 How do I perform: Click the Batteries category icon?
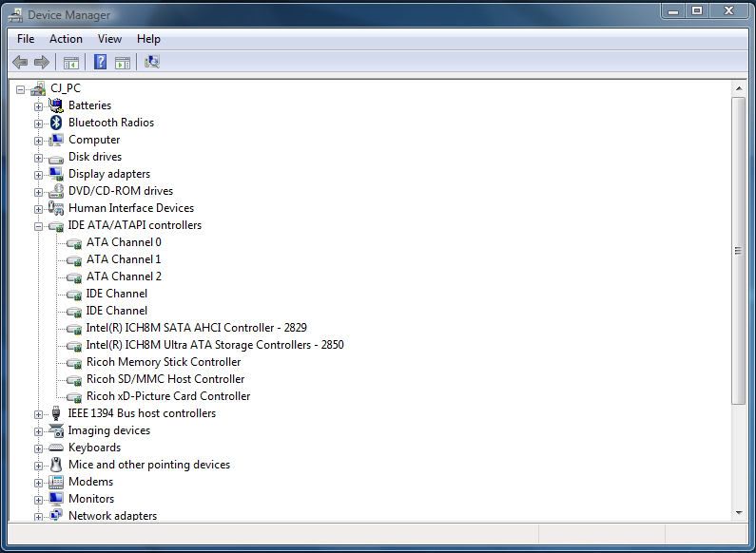pyautogui.click(x=56, y=105)
